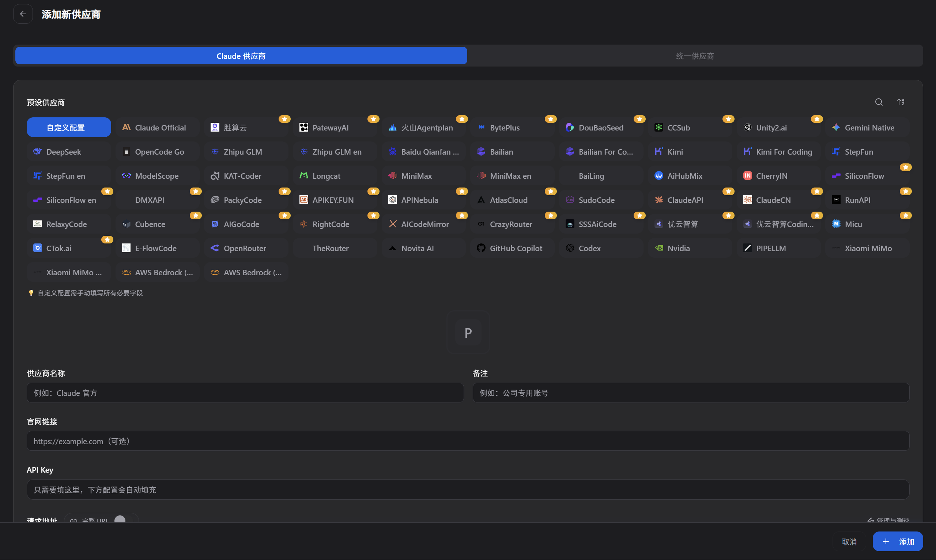Click the 取消 cancel button
936x560 pixels.
(849, 541)
